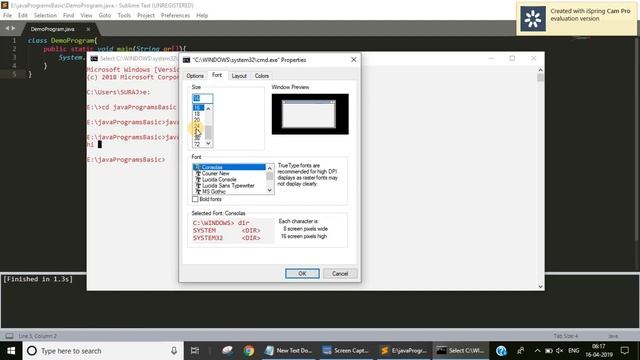Select size 72 in Size list

197,144
